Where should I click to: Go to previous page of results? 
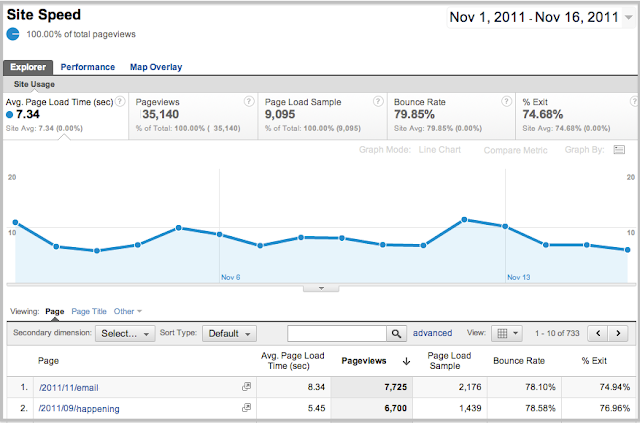599,333
